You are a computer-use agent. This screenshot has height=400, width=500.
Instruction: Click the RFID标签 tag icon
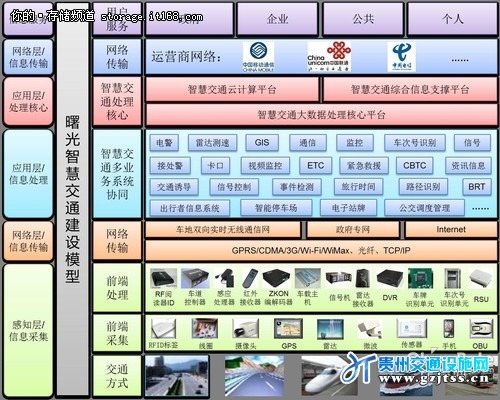[x=163, y=329]
